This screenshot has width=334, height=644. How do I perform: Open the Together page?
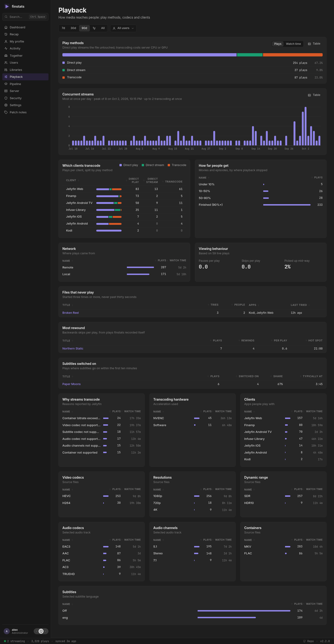click(x=25, y=56)
